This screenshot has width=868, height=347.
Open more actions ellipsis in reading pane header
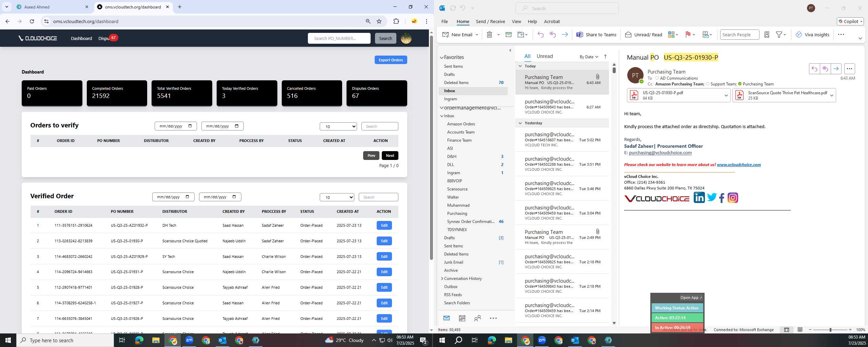[x=849, y=69]
